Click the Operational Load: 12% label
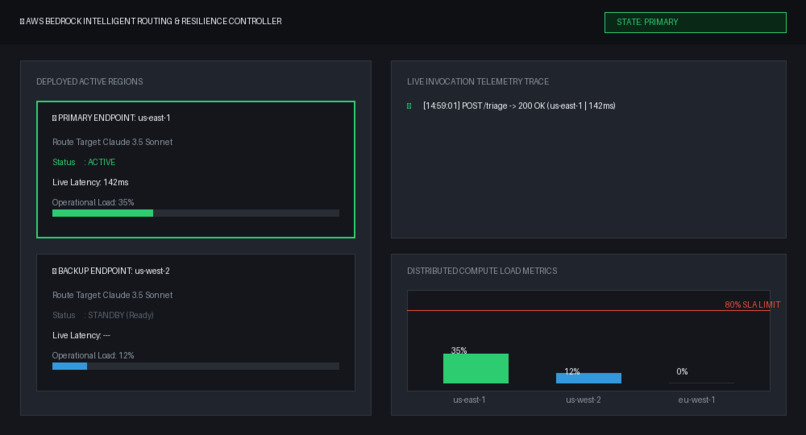This screenshot has width=806, height=435. (93, 355)
